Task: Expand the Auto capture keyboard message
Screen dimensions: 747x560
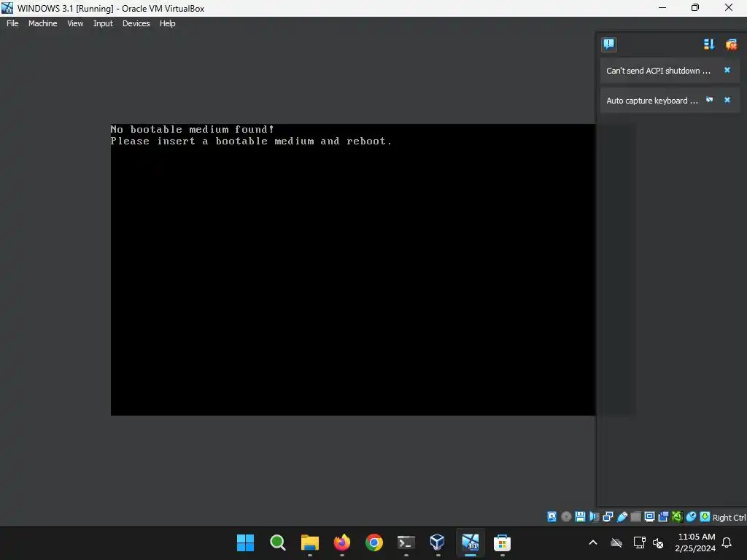Action: pos(651,101)
